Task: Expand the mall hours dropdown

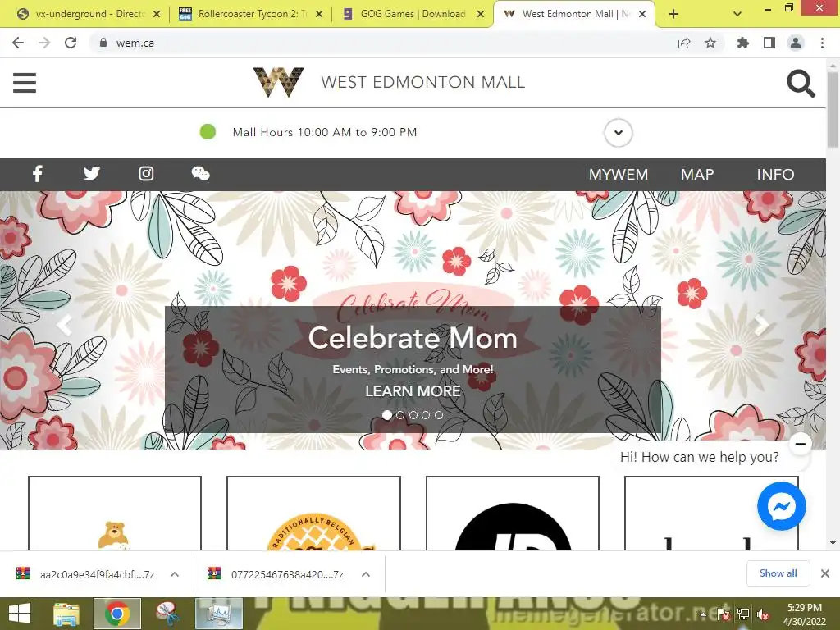Action: click(x=619, y=133)
